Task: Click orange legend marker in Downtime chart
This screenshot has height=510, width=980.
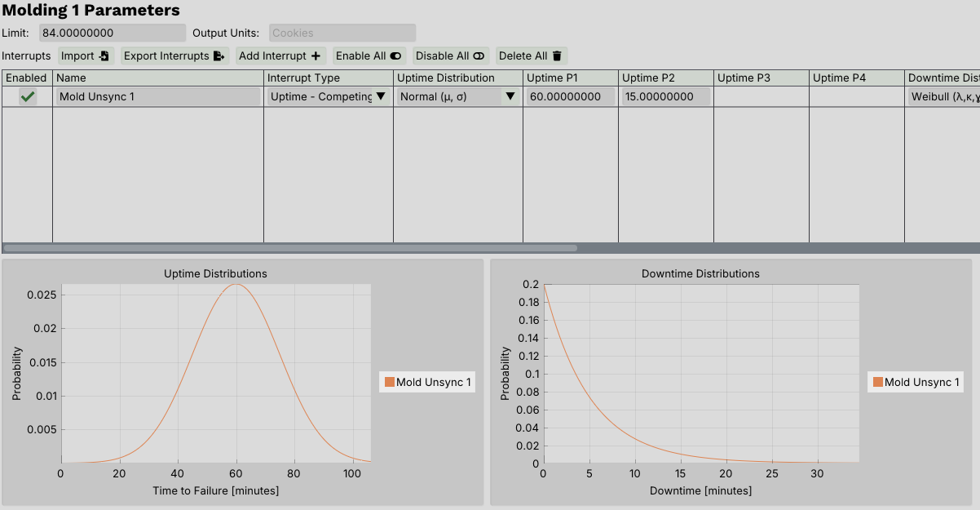Action: point(877,382)
